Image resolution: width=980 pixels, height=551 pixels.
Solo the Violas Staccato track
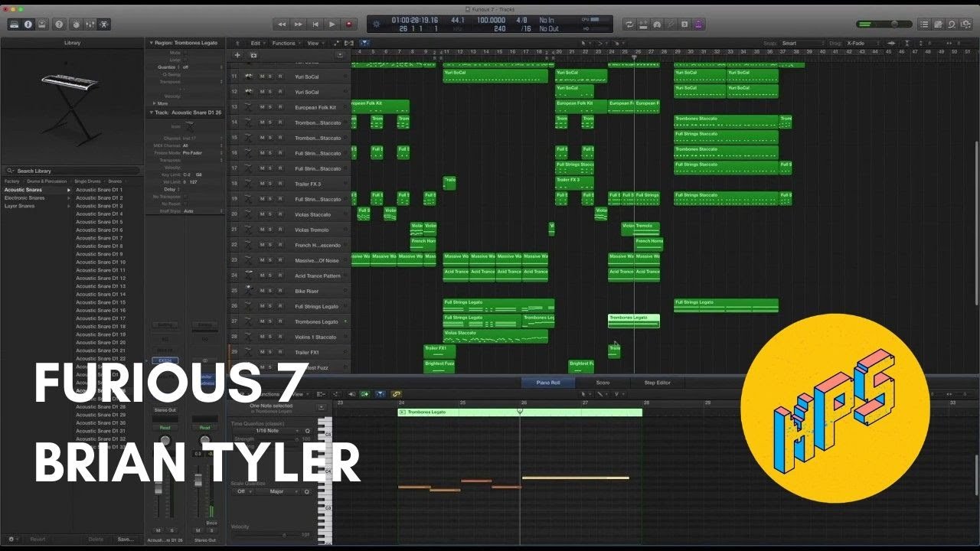coord(270,214)
